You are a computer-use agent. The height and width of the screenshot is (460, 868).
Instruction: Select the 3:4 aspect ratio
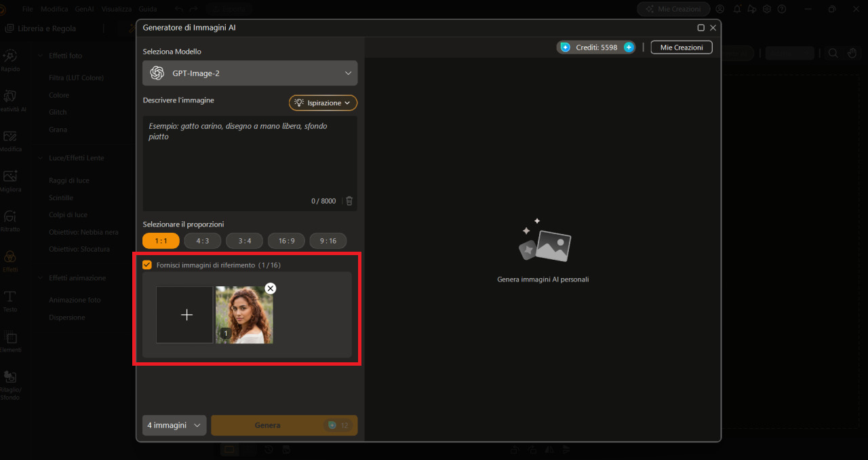244,241
